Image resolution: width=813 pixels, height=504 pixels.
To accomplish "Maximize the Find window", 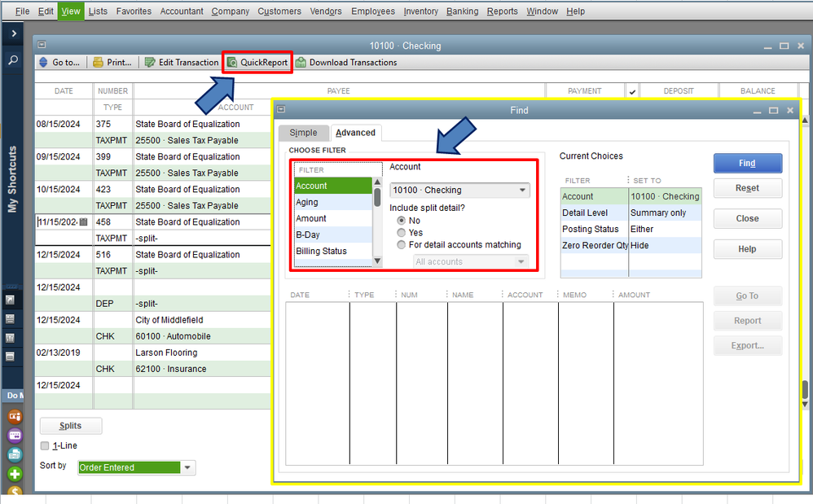I will [773, 111].
